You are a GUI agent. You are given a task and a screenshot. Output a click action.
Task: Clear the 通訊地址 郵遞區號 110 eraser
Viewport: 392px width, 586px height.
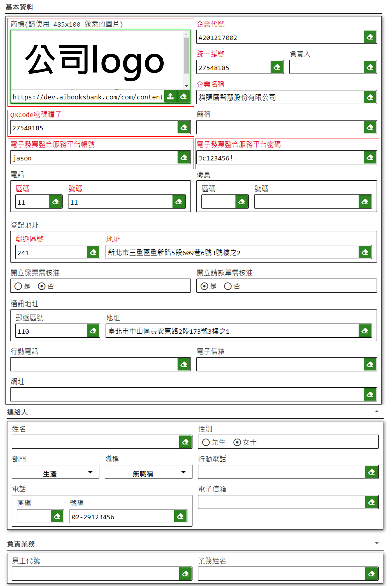(93, 331)
